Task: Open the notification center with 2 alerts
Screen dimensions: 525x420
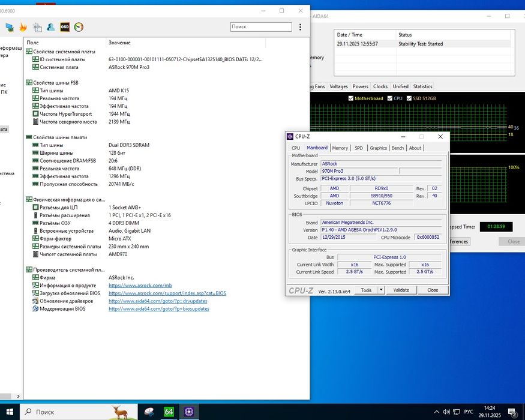Action: pyautogui.click(x=512, y=412)
